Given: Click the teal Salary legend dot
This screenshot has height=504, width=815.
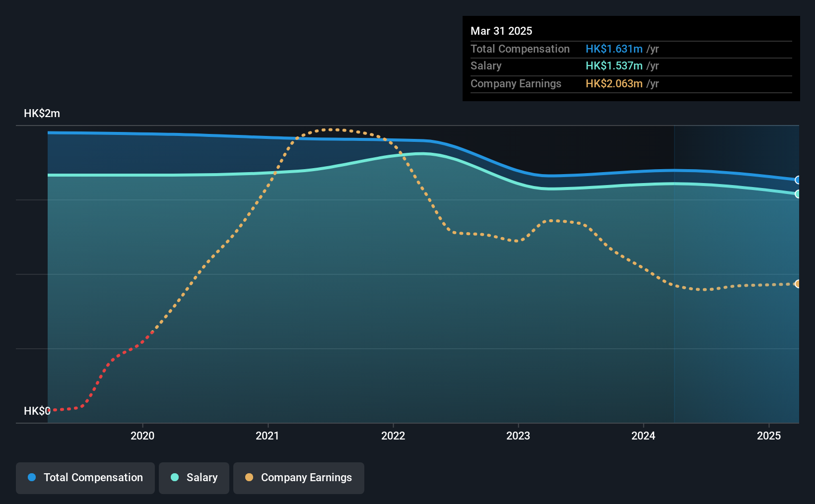Looking at the screenshot, I should (x=175, y=477).
